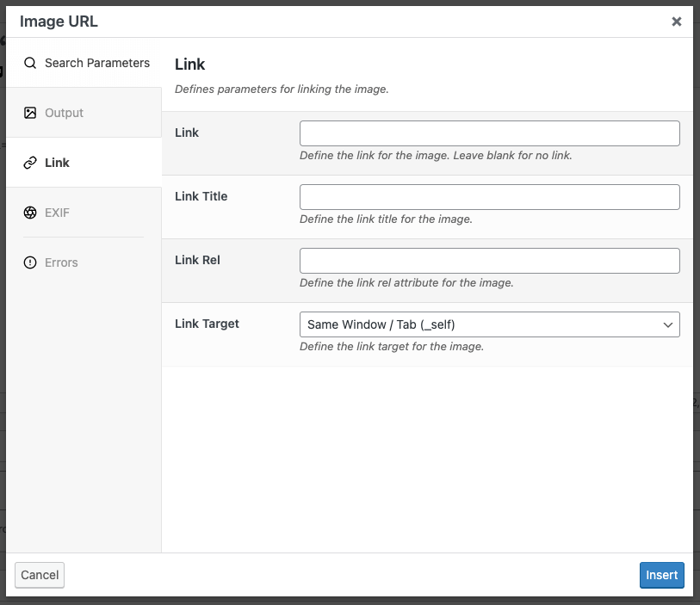Click text 'Defines parameters for linking the image.'

pyautogui.click(x=282, y=90)
